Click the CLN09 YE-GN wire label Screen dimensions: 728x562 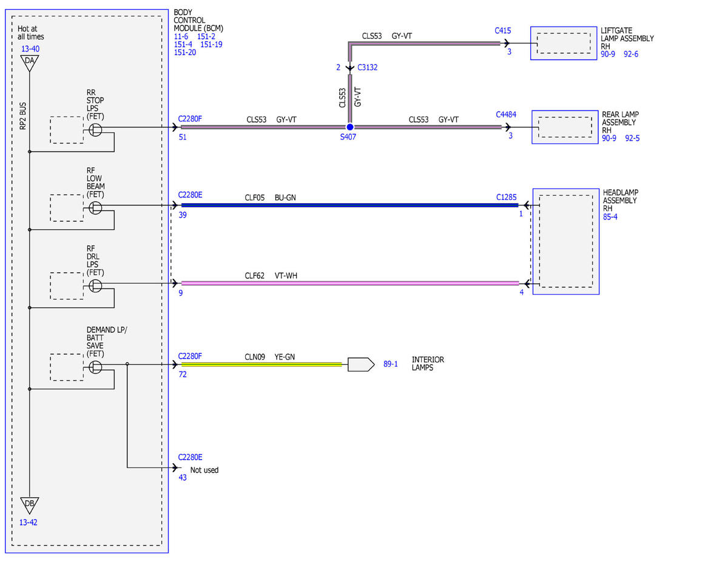click(270, 357)
